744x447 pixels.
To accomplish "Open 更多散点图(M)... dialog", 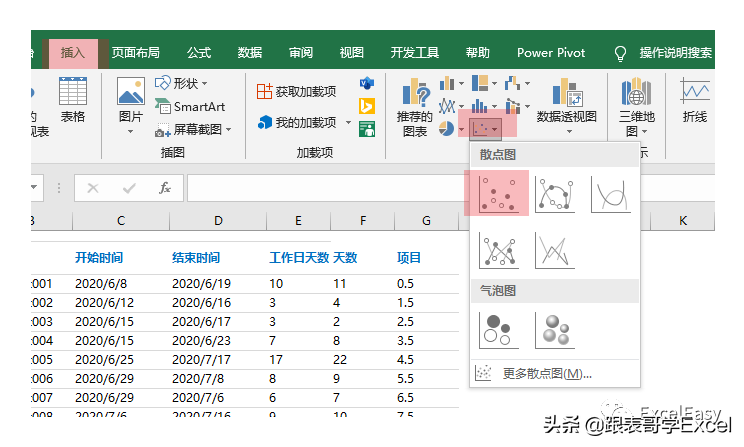I will click(x=555, y=374).
